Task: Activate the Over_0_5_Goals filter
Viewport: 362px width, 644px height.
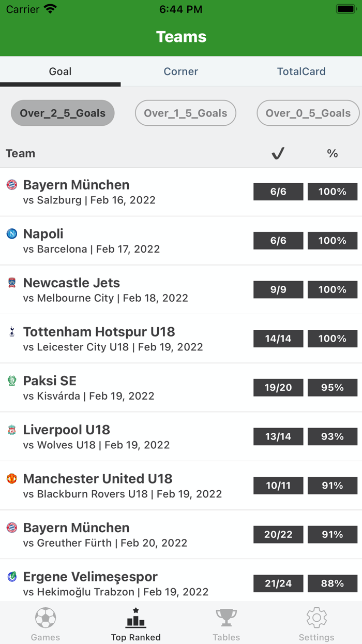Action: 308,113
